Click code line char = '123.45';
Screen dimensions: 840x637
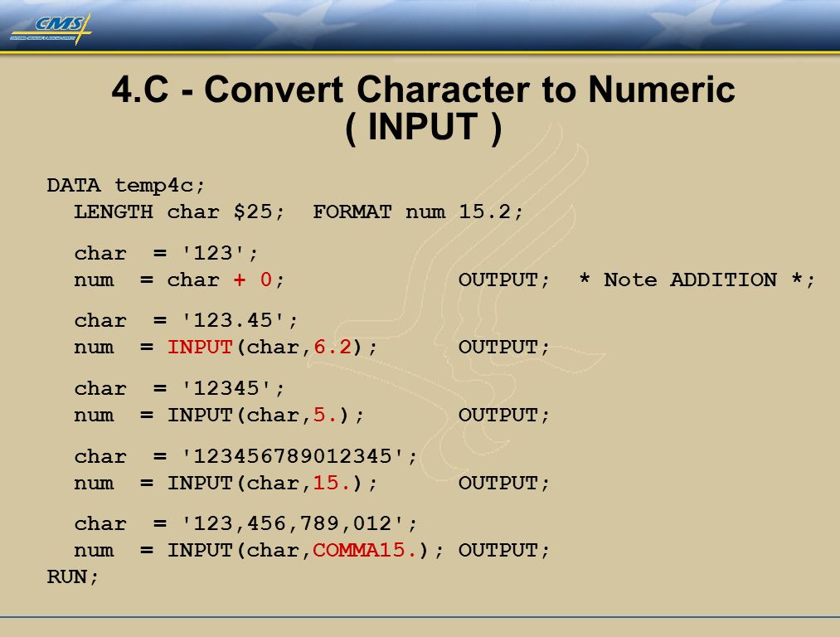pyautogui.click(x=186, y=320)
